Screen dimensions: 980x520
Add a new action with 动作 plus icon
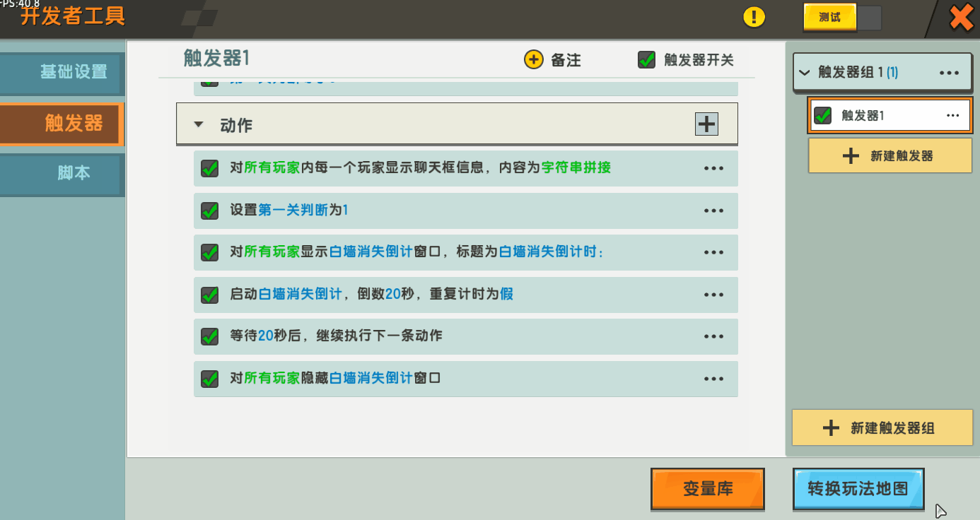(706, 124)
